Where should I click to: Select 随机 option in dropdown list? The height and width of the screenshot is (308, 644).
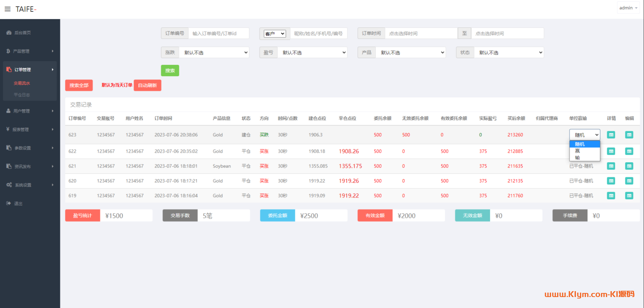585,144
